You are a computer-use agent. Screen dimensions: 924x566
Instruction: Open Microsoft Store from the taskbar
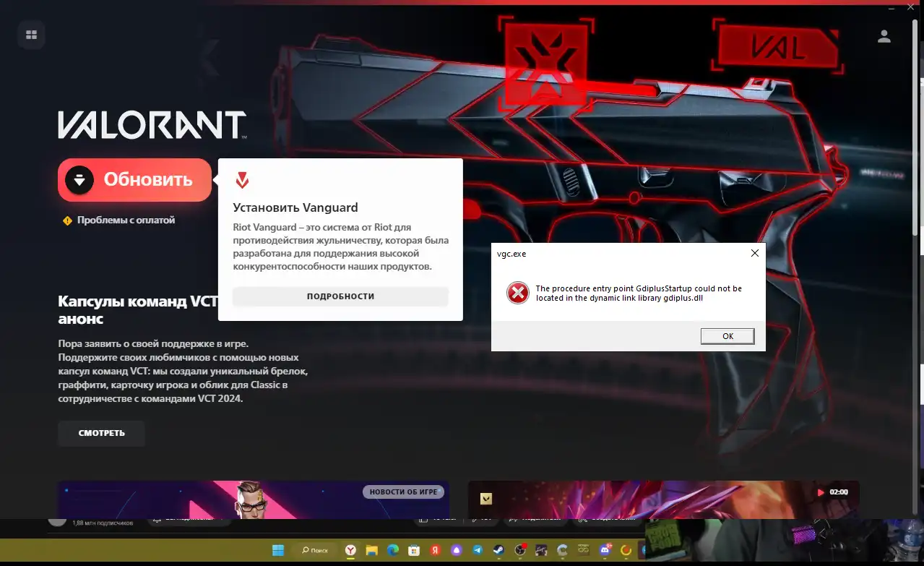click(414, 550)
